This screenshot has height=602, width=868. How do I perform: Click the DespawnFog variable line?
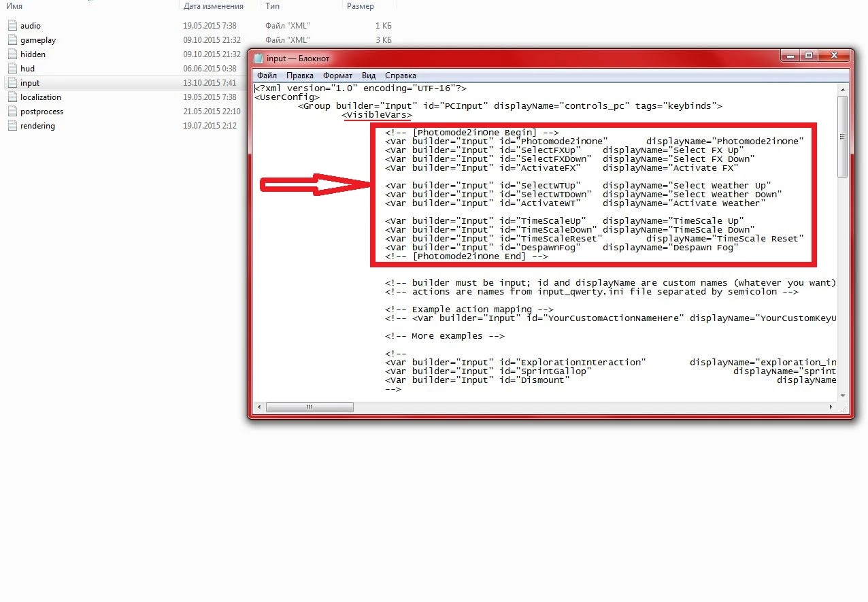click(x=562, y=248)
